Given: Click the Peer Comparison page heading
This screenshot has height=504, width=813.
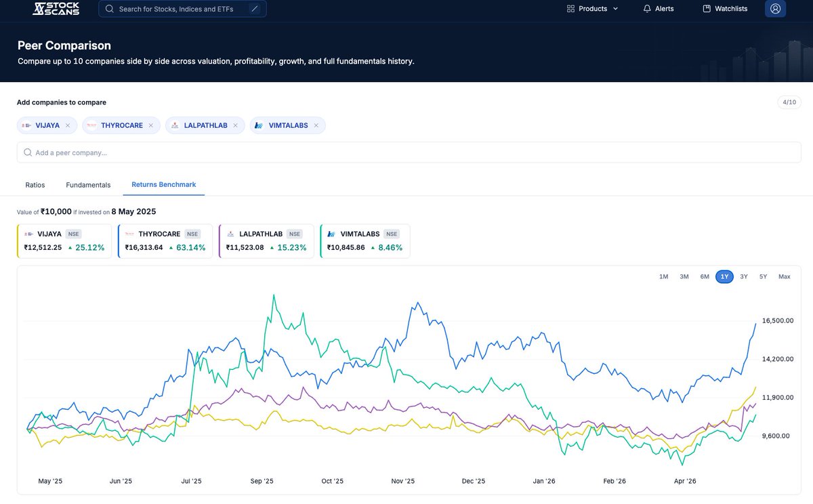Looking at the screenshot, I should pos(64,45).
